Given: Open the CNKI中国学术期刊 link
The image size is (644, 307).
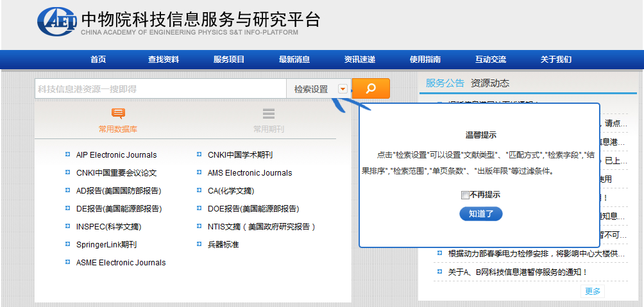Looking at the screenshot, I should 241,155.
